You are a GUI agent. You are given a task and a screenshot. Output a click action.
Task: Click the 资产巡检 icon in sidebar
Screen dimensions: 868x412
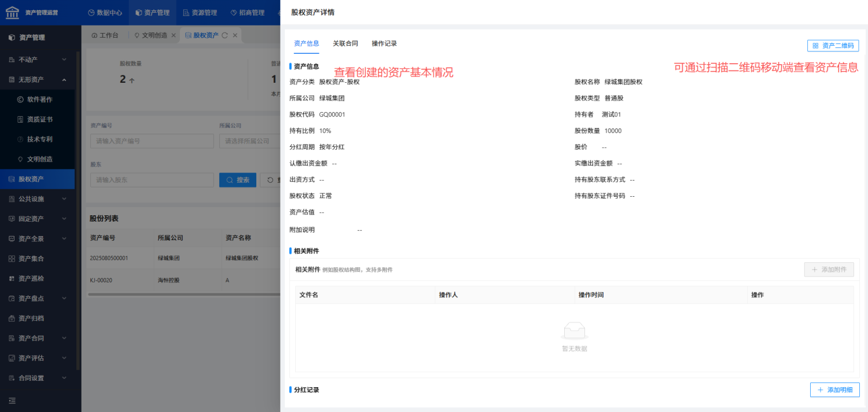click(x=12, y=278)
